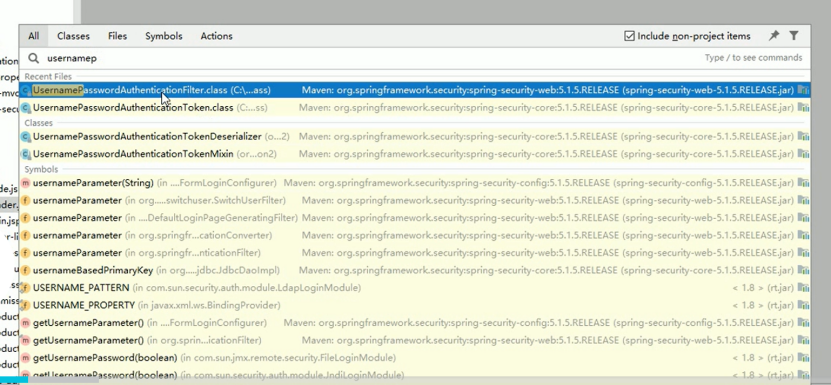The image size is (831, 385).
Task: Select the Files tab
Action: [117, 36]
